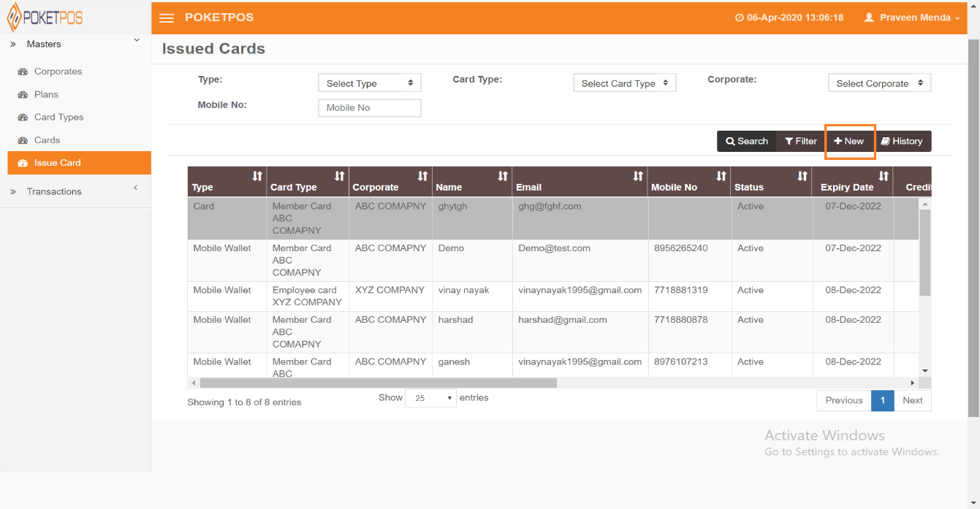Select page 1 in pagination
This screenshot has height=509, width=980.
(x=883, y=400)
